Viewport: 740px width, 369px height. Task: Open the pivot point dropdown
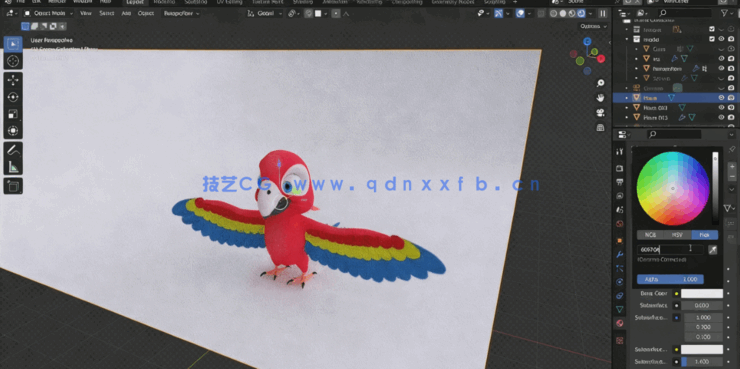click(294, 13)
